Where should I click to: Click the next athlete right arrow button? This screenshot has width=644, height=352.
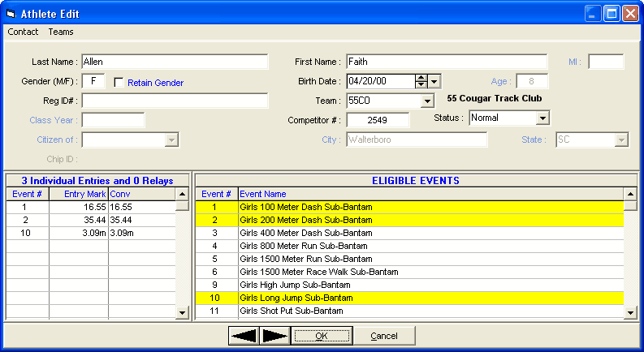point(274,336)
